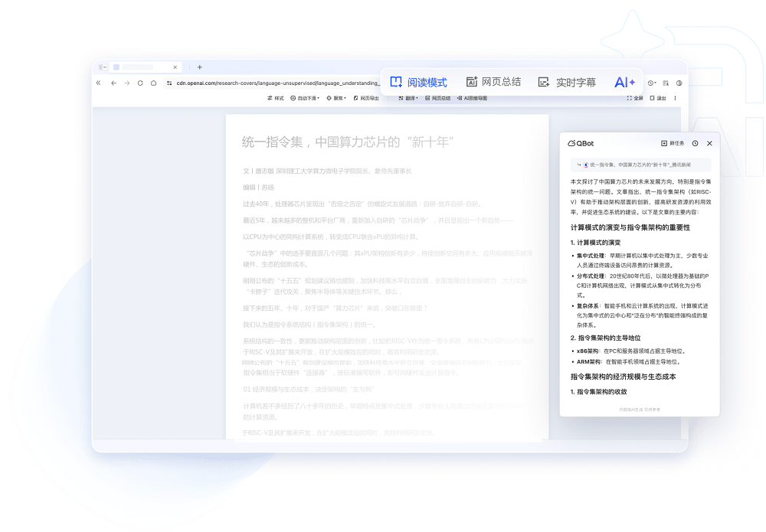Screen dimensions: 766x532
Task: Open QBot history clock icon
Action: point(696,143)
